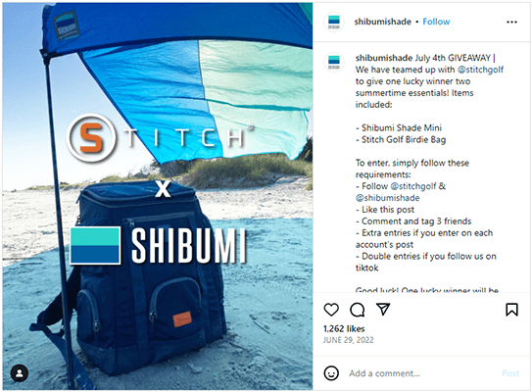532x392 pixels.
Task: Click shibumishade username starting the caption
Action: (x=384, y=58)
